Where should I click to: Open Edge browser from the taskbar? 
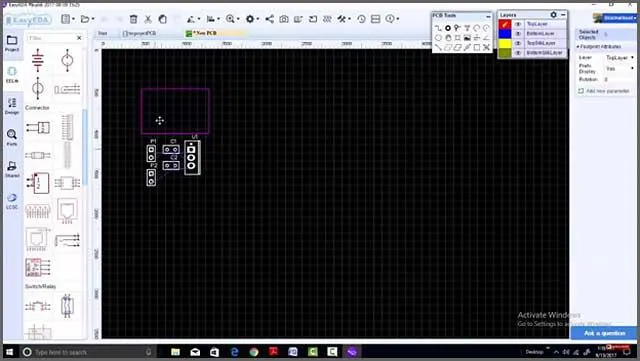click(x=234, y=352)
